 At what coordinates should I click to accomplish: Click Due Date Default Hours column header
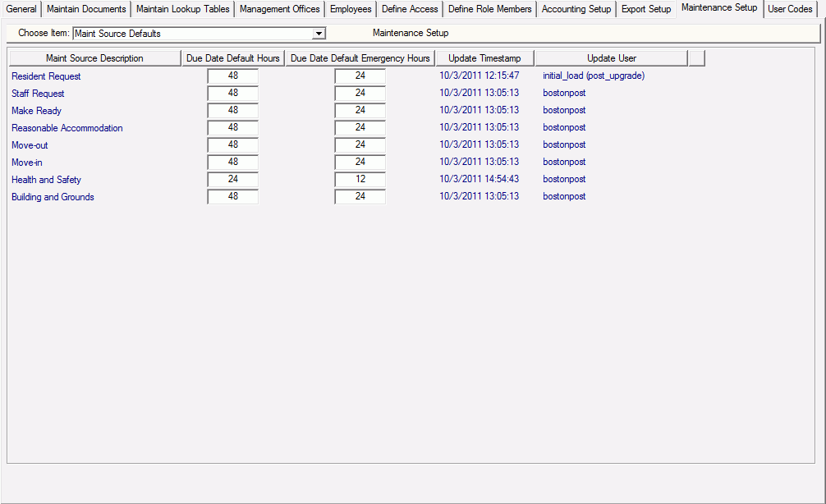pos(233,58)
